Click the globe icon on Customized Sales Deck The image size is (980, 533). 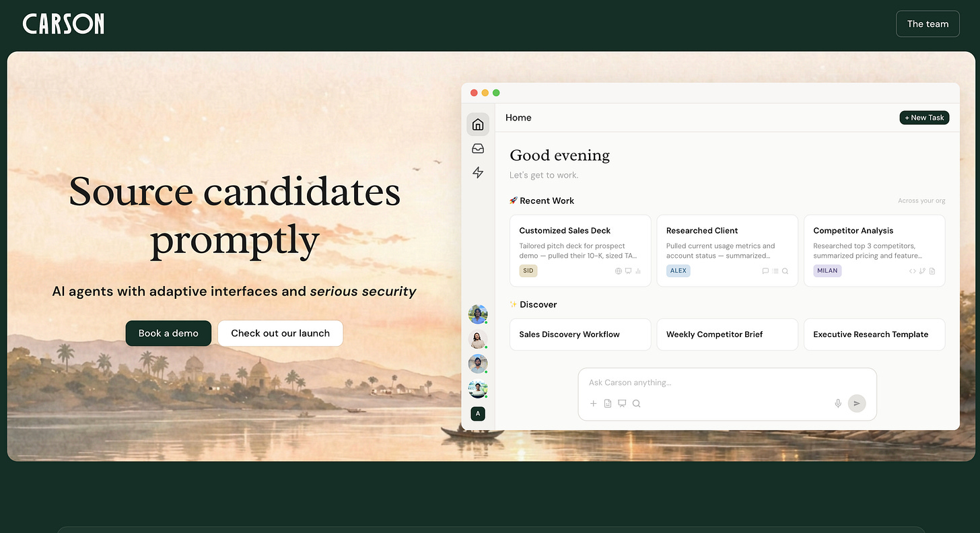[x=619, y=271]
